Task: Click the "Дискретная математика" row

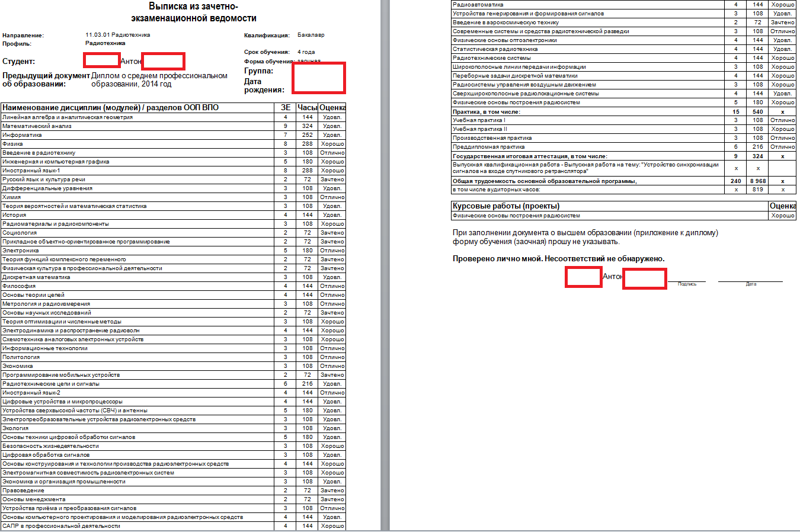Action: click(x=173, y=277)
